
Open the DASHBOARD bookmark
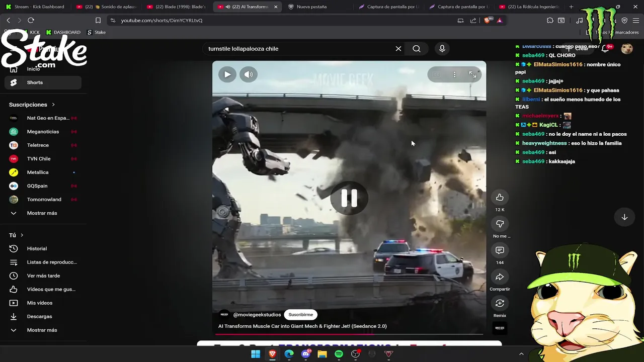(63, 32)
